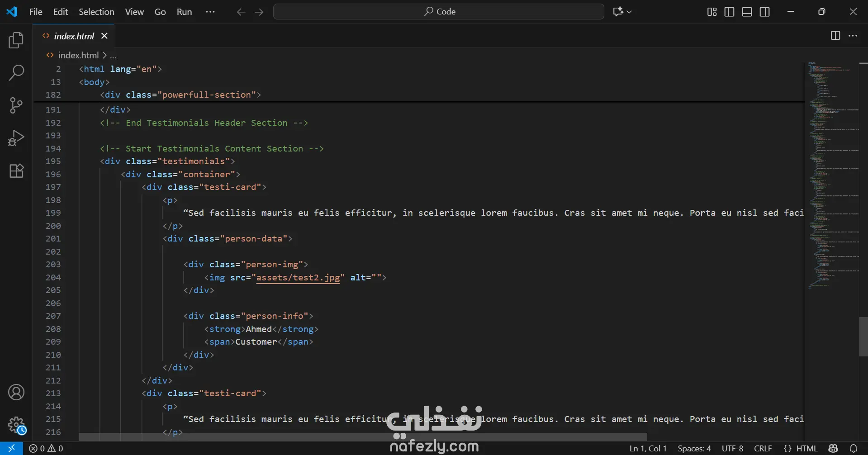
Task: Click sticky line powerfull-section div
Action: [x=180, y=95]
